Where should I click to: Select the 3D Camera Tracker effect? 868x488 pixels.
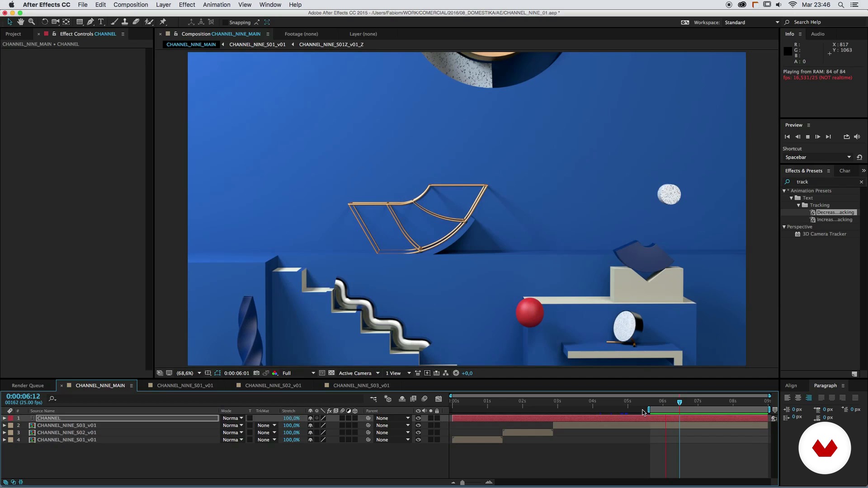(x=824, y=234)
